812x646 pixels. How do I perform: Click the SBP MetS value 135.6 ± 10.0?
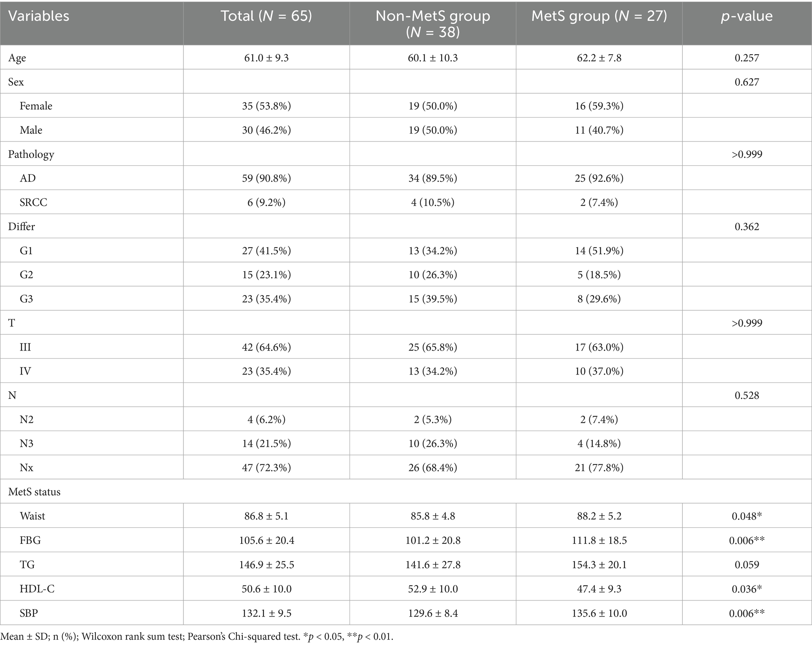599,613
